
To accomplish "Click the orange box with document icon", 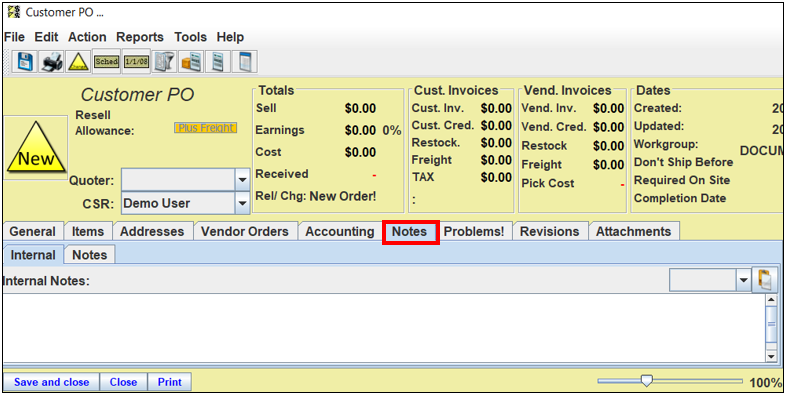I will [191, 62].
